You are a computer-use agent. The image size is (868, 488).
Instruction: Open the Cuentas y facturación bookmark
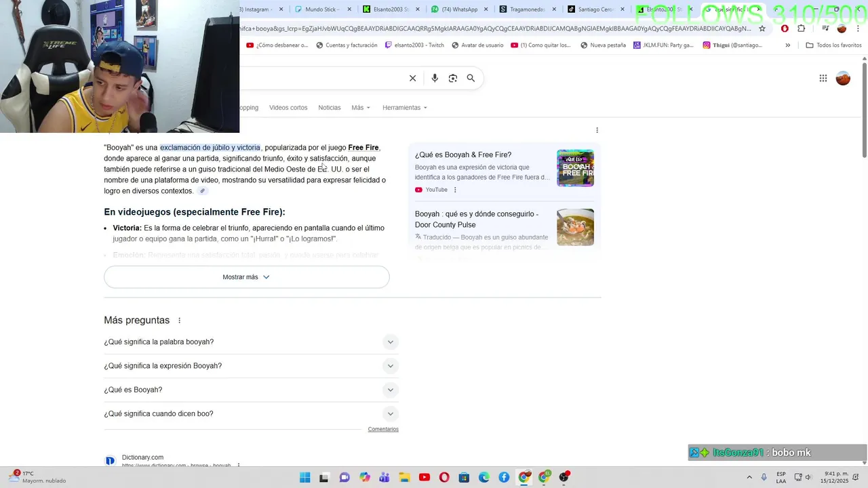[346, 45]
